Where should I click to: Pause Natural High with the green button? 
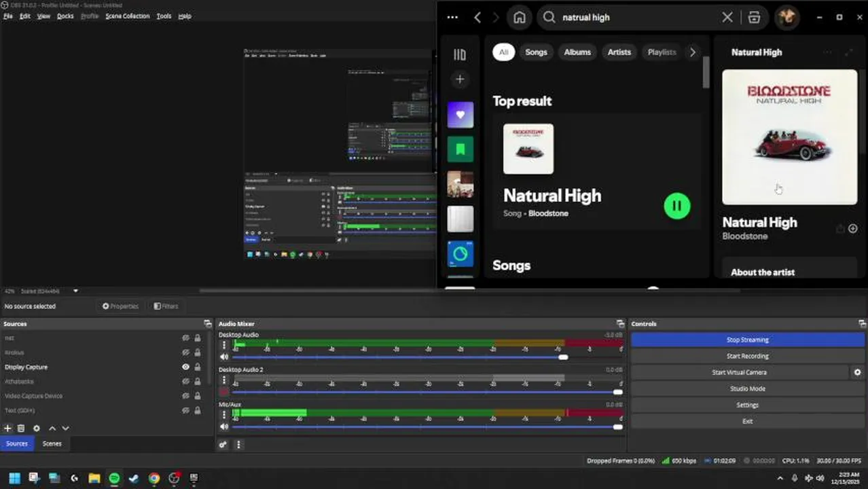point(677,206)
